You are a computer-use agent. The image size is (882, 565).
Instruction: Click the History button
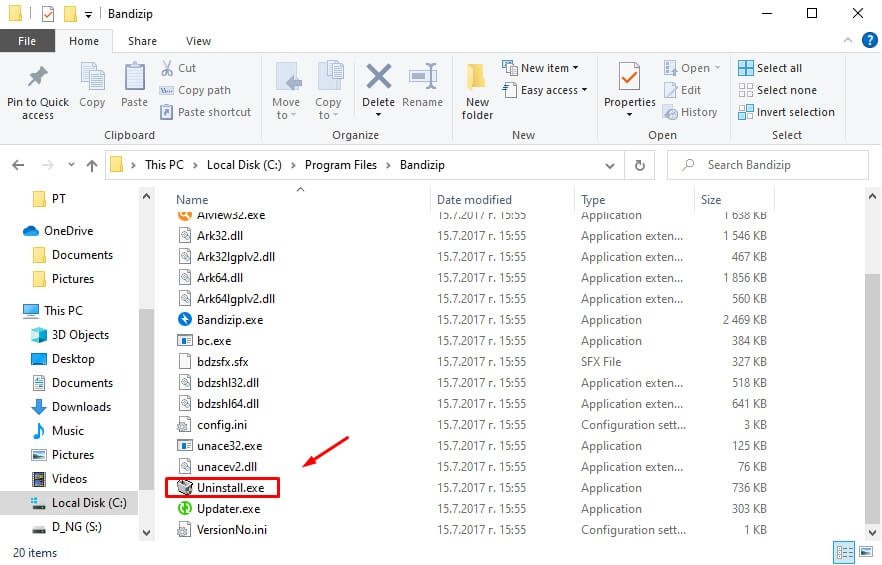click(690, 112)
